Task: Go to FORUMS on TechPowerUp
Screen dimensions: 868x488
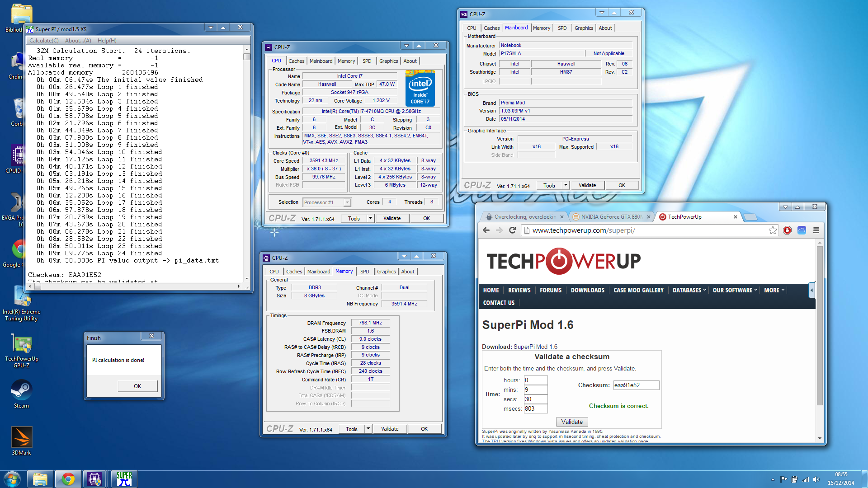Action: click(x=550, y=290)
